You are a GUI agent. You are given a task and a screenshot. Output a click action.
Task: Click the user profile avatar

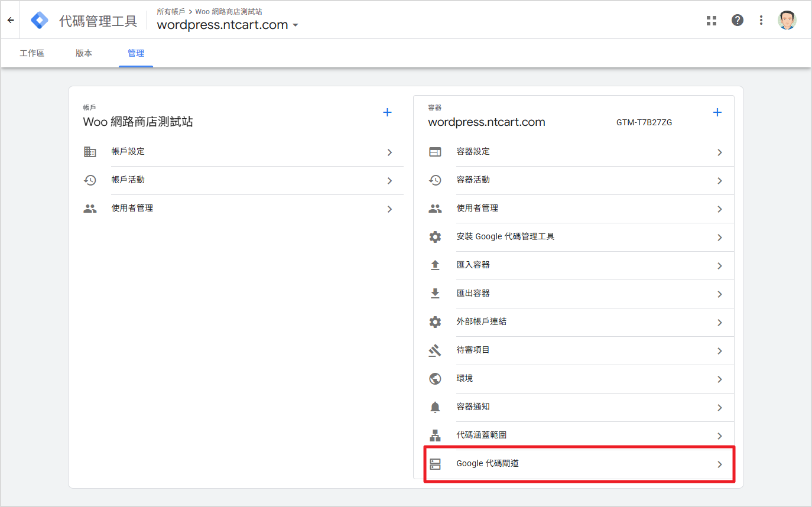click(x=787, y=20)
